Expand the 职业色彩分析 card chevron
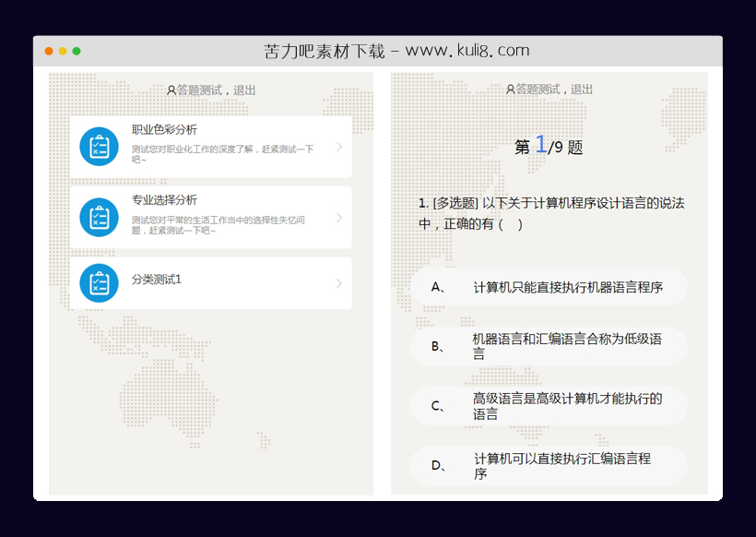This screenshot has width=756, height=537. [x=341, y=146]
